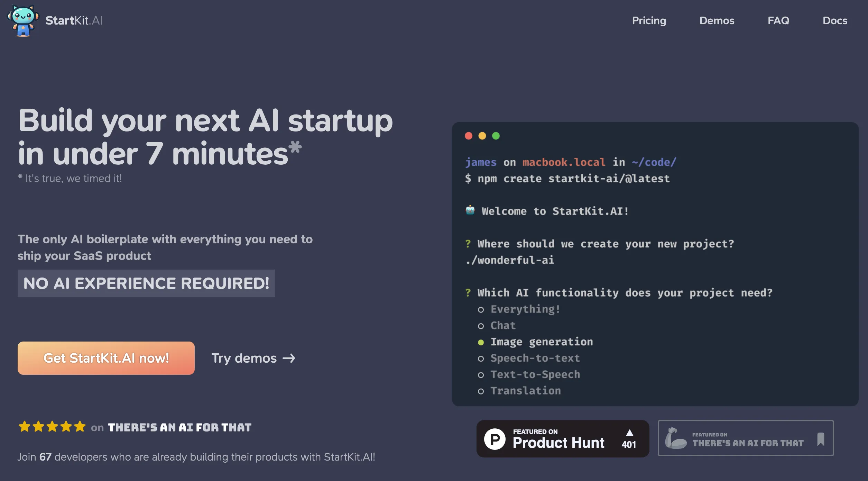Click the Get StartKit.AI now! button
868x481 pixels.
coord(106,358)
